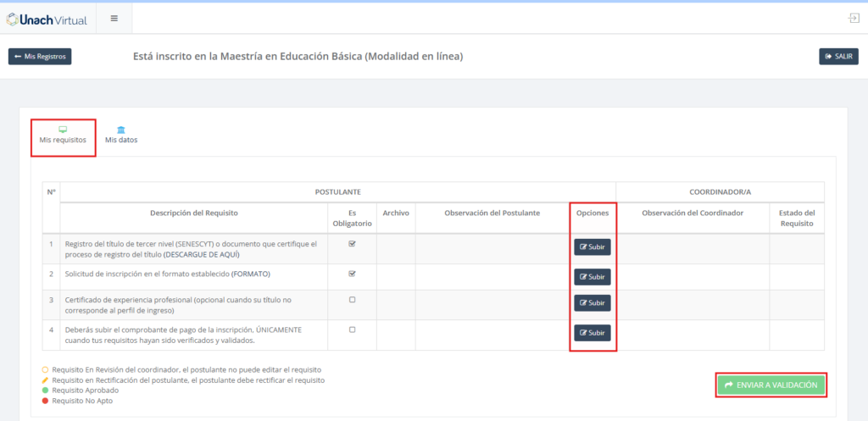Upload file for SENESCYT título requirement
The image size is (868, 421).
[x=592, y=247]
